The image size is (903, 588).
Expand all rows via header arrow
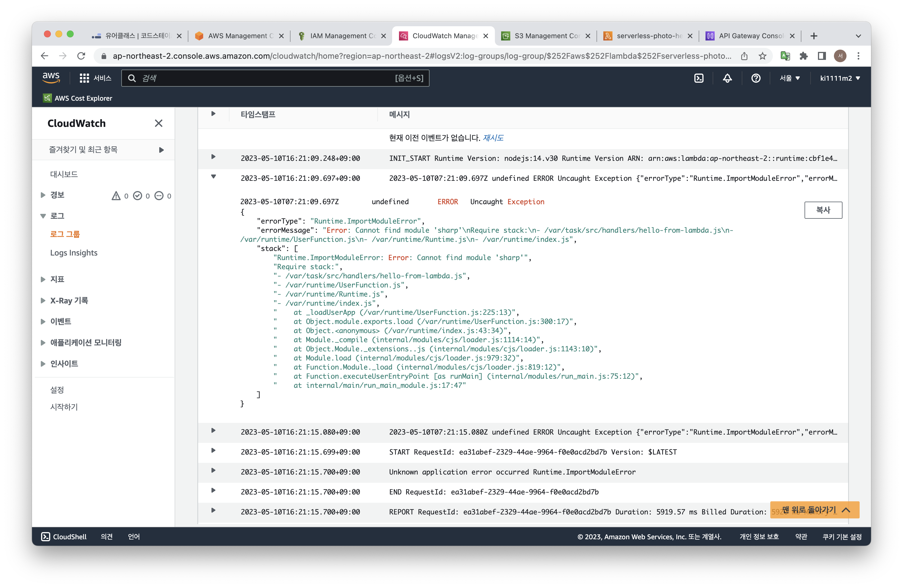click(213, 114)
